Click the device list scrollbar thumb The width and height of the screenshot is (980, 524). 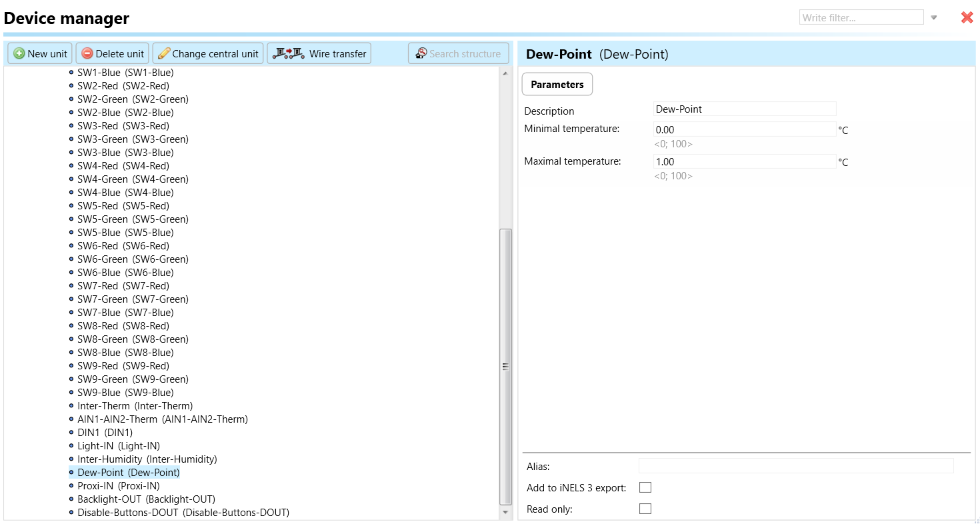click(505, 366)
